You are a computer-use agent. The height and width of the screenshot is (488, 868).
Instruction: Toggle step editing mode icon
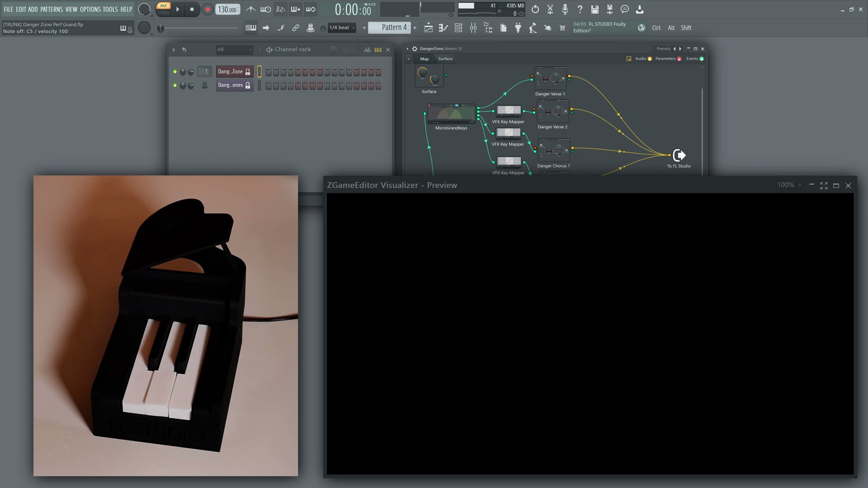tap(281, 28)
